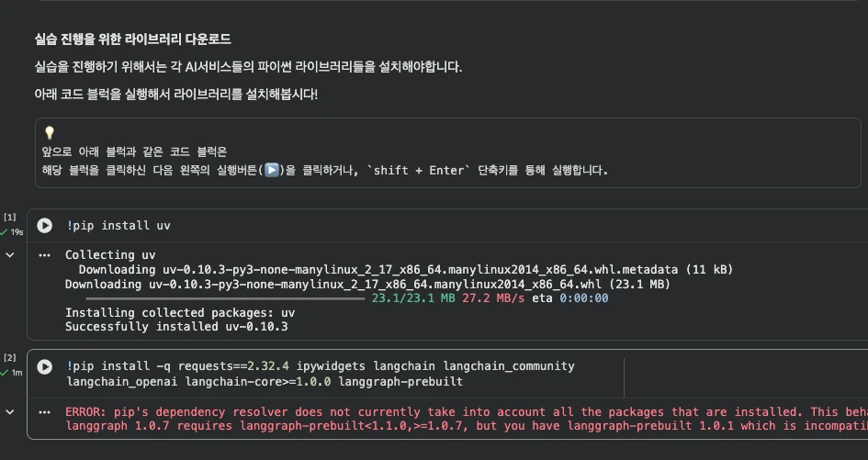This screenshot has width=868, height=460.
Task: Click the green checkmark showing 19s
Action: point(6,232)
